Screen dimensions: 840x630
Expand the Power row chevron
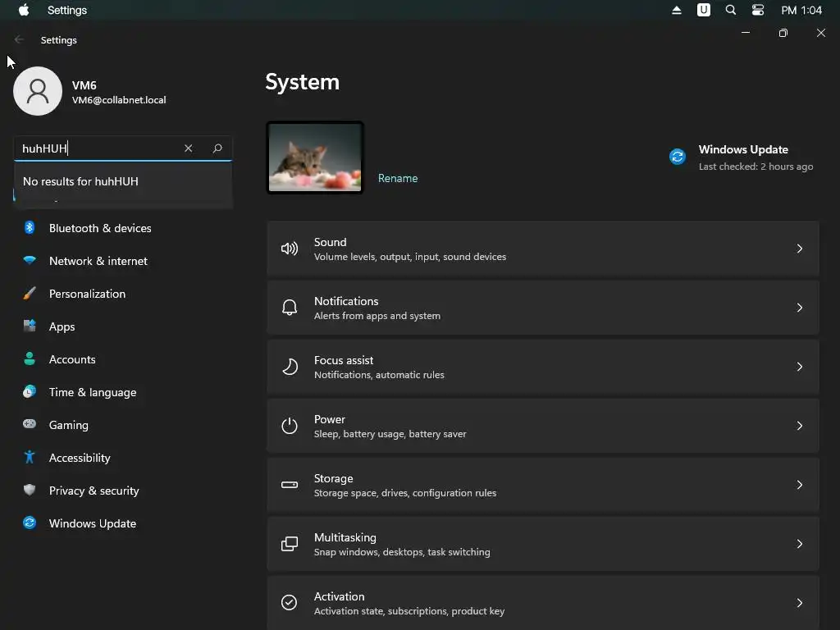(x=799, y=426)
